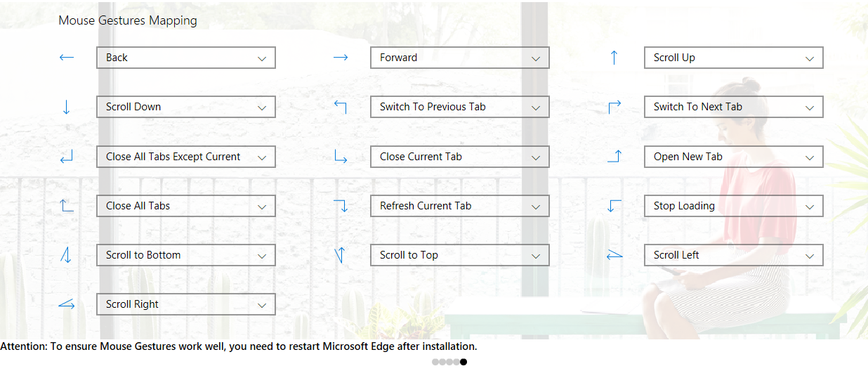Click gesture icon beside Open New Tab
The width and height of the screenshot is (868, 371).
pos(614,157)
